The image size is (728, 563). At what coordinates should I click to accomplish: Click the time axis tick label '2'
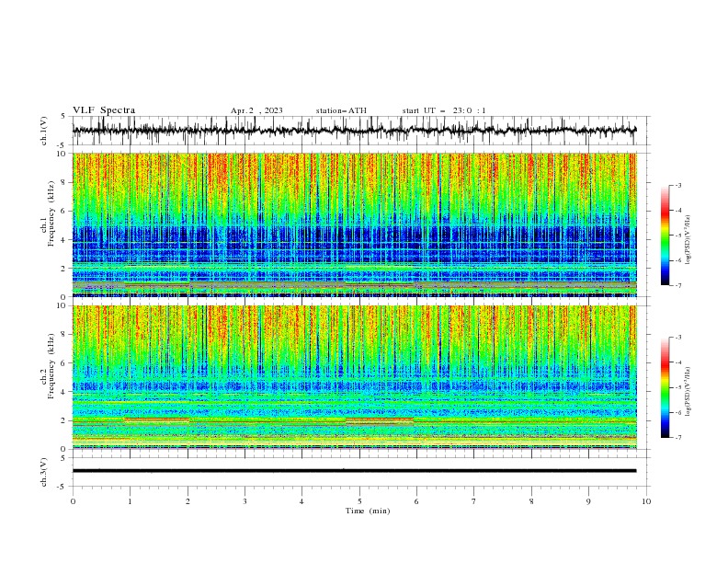[188, 501]
